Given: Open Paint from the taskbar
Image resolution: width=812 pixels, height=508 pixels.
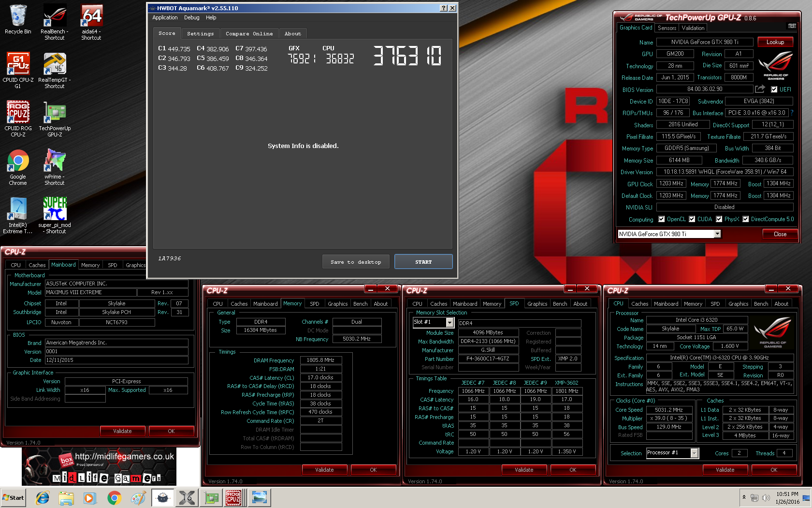Looking at the screenshot, I should click(138, 497).
